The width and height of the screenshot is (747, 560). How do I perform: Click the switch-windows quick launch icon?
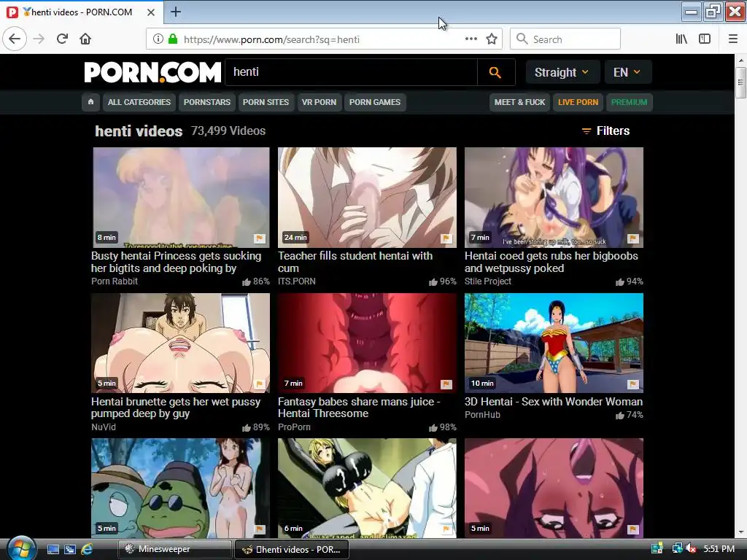(x=69, y=549)
